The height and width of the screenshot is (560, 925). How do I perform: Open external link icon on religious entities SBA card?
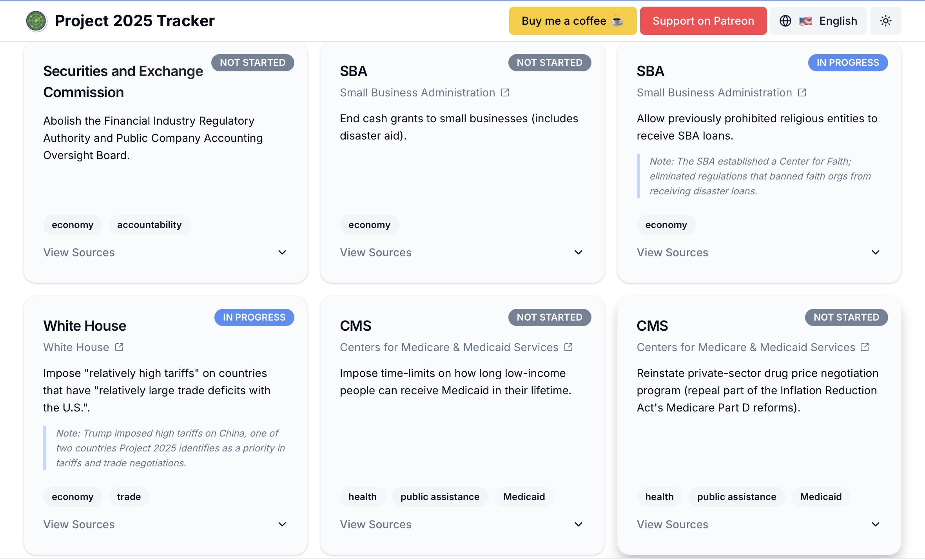click(x=802, y=92)
